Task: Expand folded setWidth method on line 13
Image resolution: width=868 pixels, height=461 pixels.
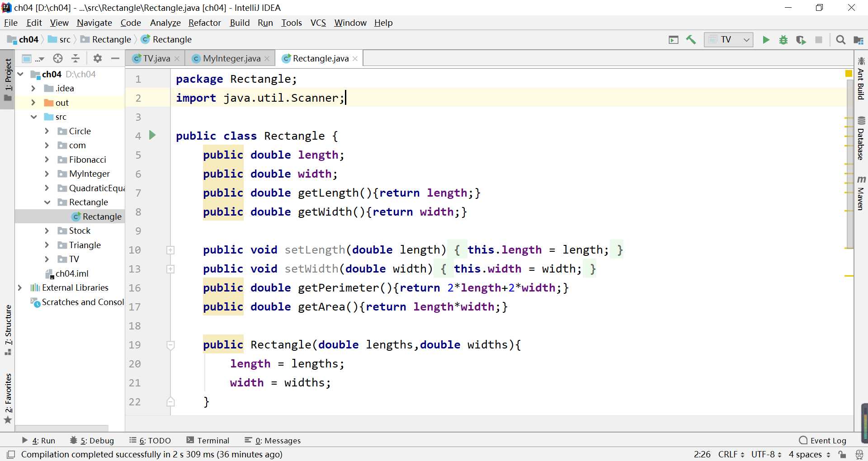Action: point(170,269)
